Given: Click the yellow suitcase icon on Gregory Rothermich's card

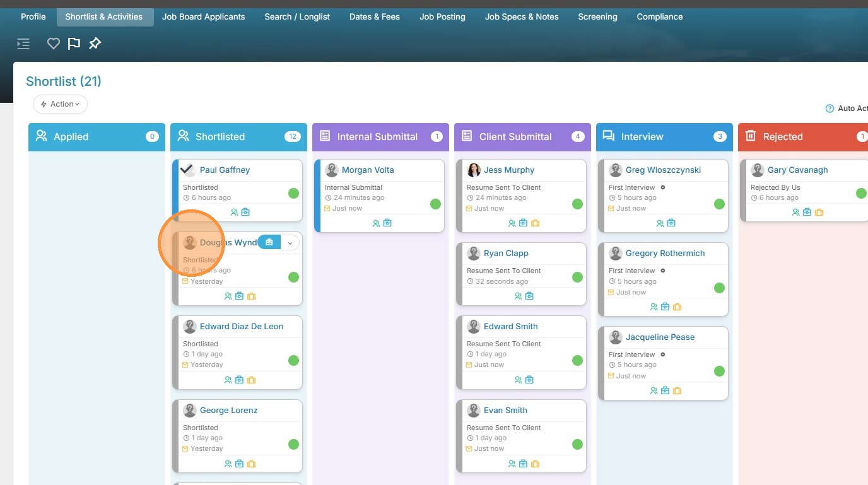Looking at the screenshot, I should [677, 307].
